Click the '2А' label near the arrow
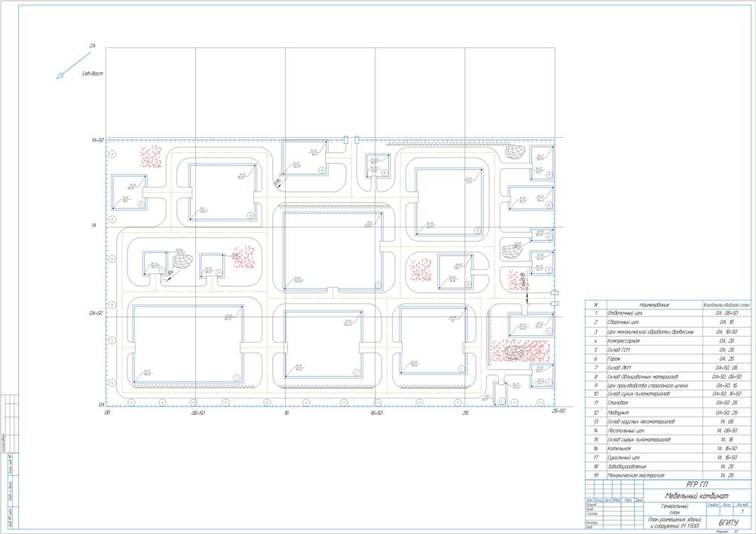Viewport: 756px width, 534px height. coord(92,46)
